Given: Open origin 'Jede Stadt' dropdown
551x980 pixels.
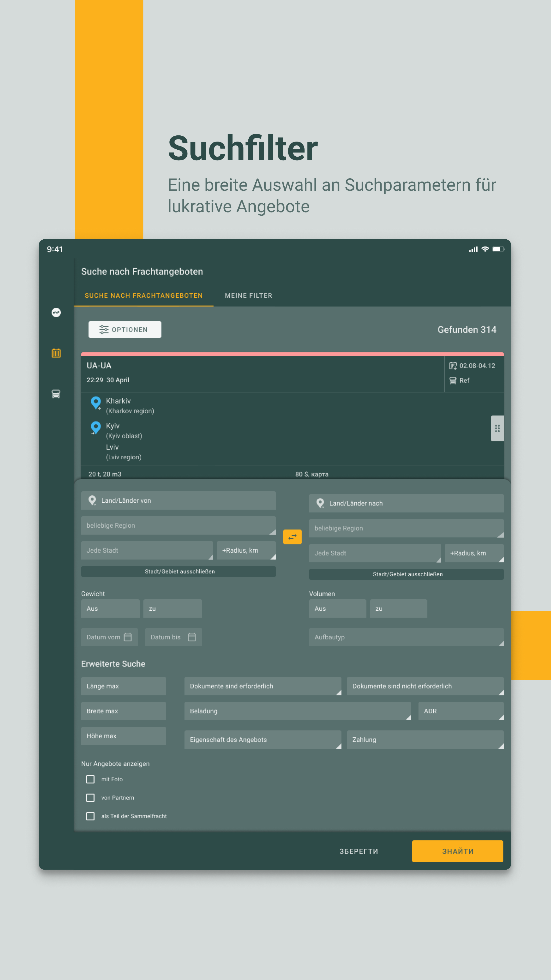Looking at the screenshot, I should pos(147,550).
